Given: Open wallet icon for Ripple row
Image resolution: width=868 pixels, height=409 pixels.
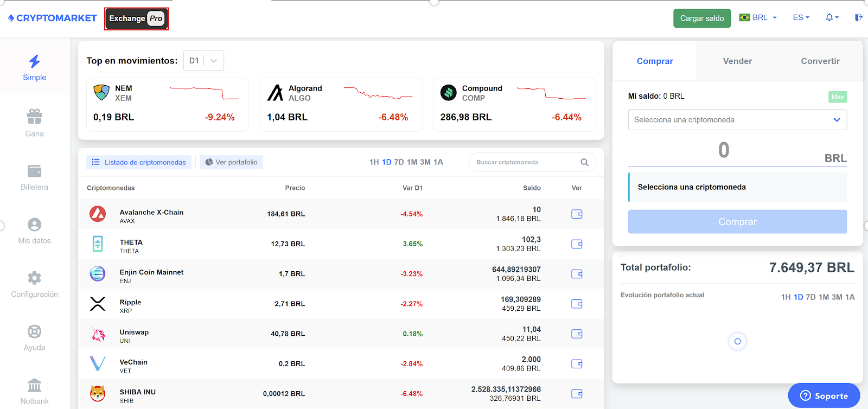Looking at the screenshot, I should tap(577, 304).
